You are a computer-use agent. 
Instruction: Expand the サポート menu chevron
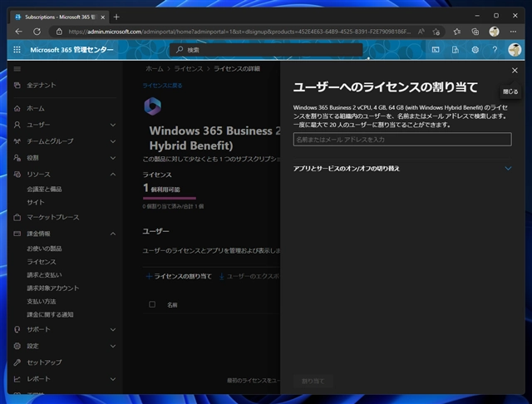click(113, 329)
